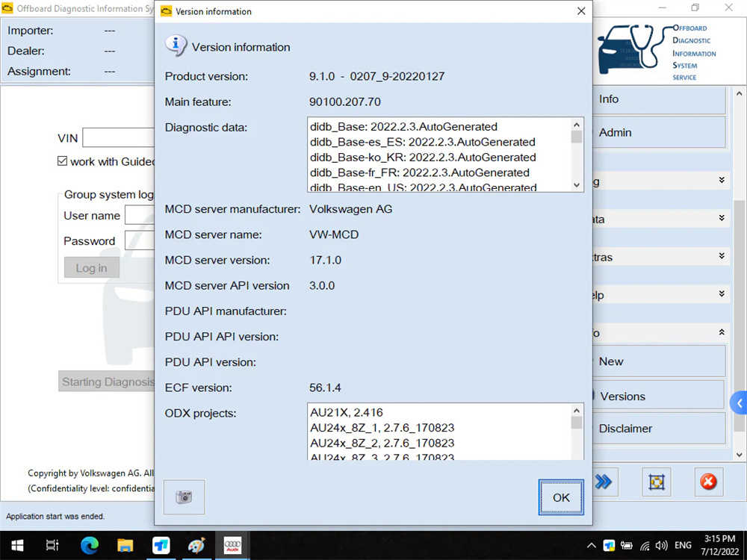The image size is (747, 560).
Task: Select didb_Base-es_ES diagnostic data row
Action: click(423, 142)
